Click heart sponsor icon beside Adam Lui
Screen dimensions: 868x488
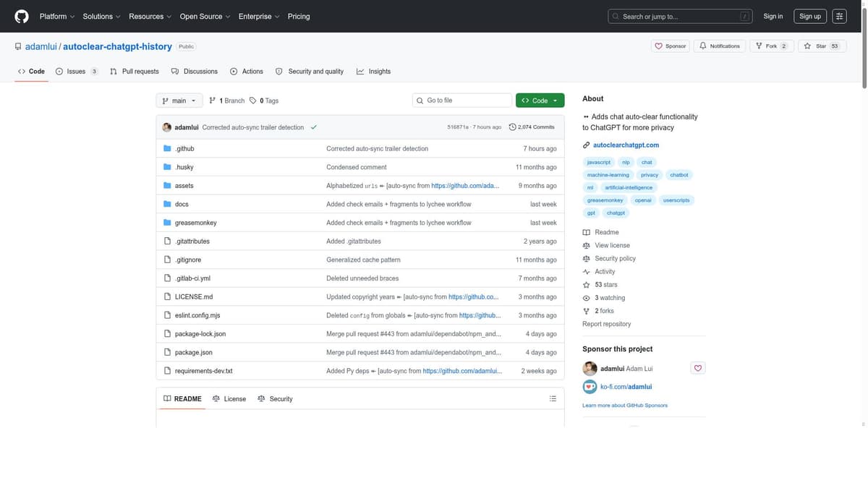[697, 368]
